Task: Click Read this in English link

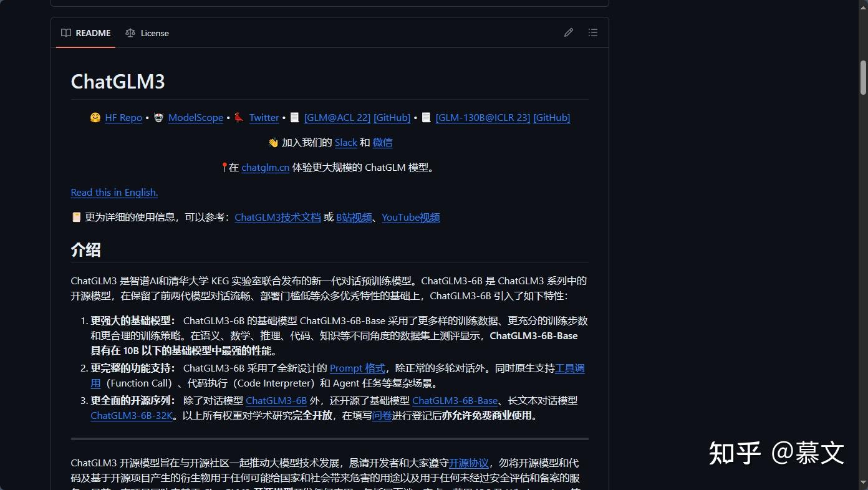Action: (114, 192)
